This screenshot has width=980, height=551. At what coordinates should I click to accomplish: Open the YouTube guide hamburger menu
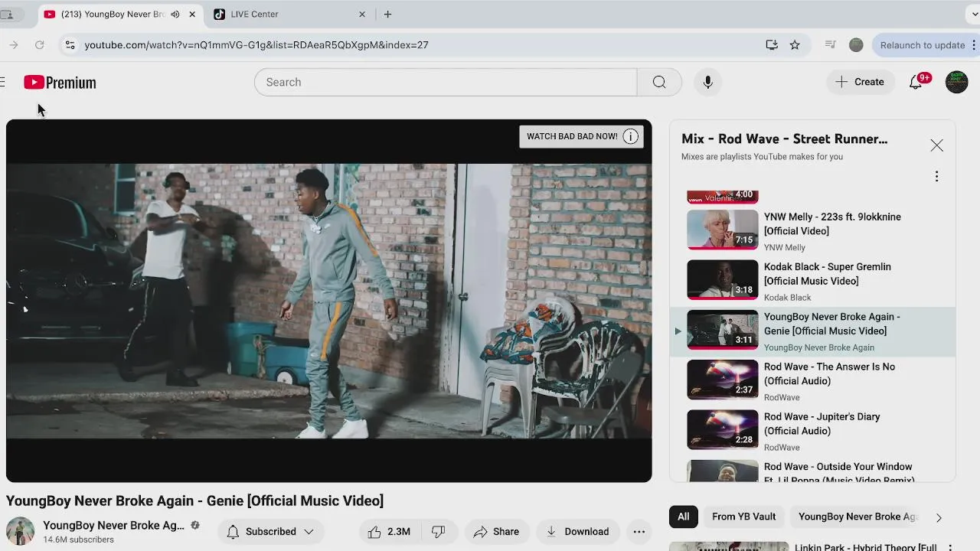pyautogui.click(x=3, y=82)
